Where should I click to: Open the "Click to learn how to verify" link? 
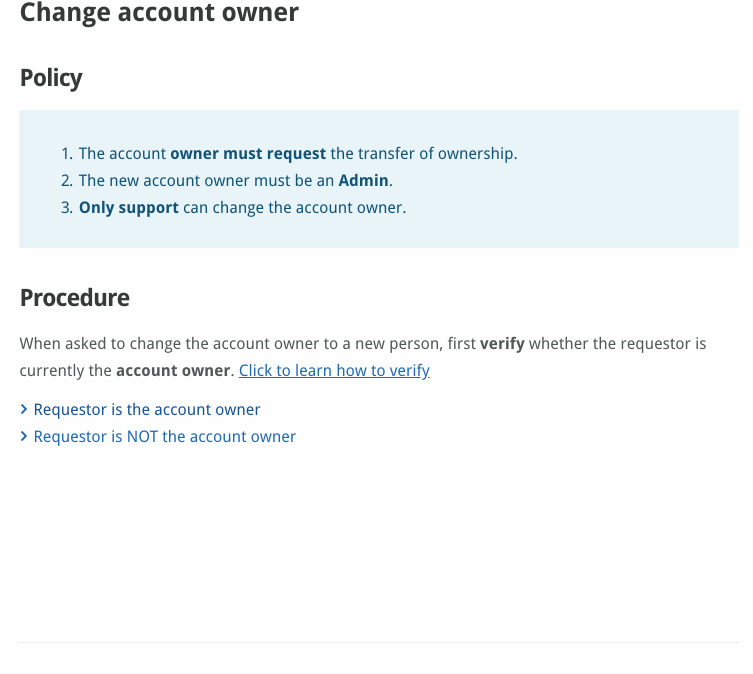pos(334,370)
